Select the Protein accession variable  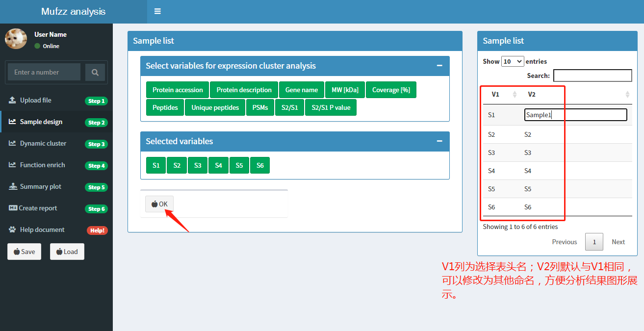point(178,90)
